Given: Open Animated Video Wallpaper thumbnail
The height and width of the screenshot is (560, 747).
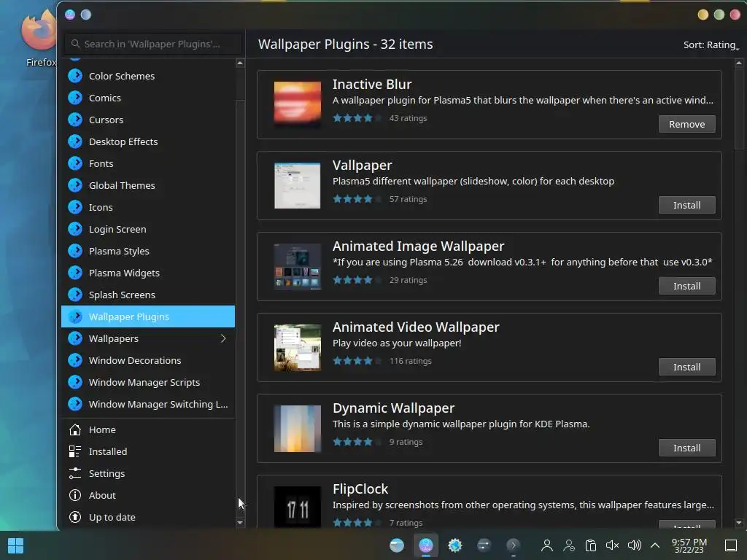Looking at the screenshot, I should click(298, 348).
